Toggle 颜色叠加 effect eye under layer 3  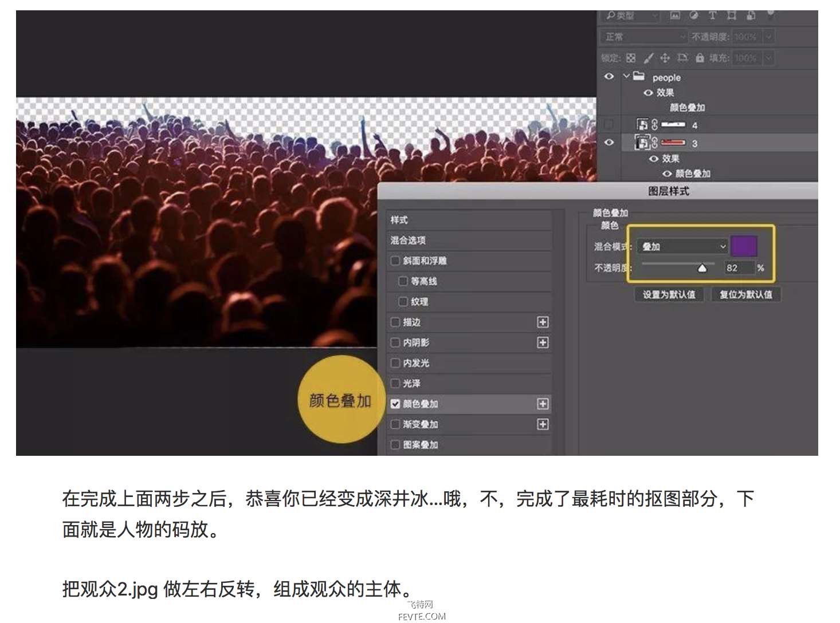tap(667, 174)
